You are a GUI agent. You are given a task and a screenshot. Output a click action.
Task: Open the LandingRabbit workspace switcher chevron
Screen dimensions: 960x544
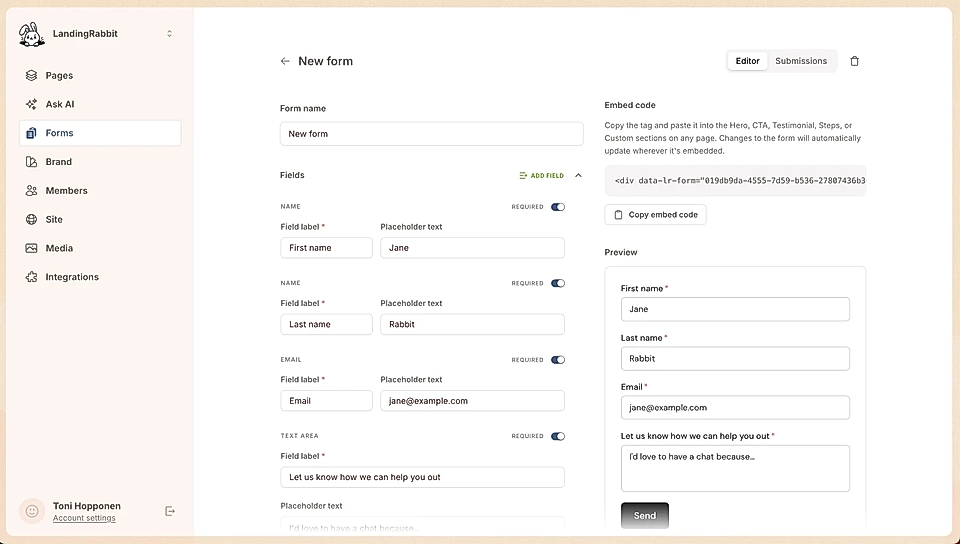point(170,34)
